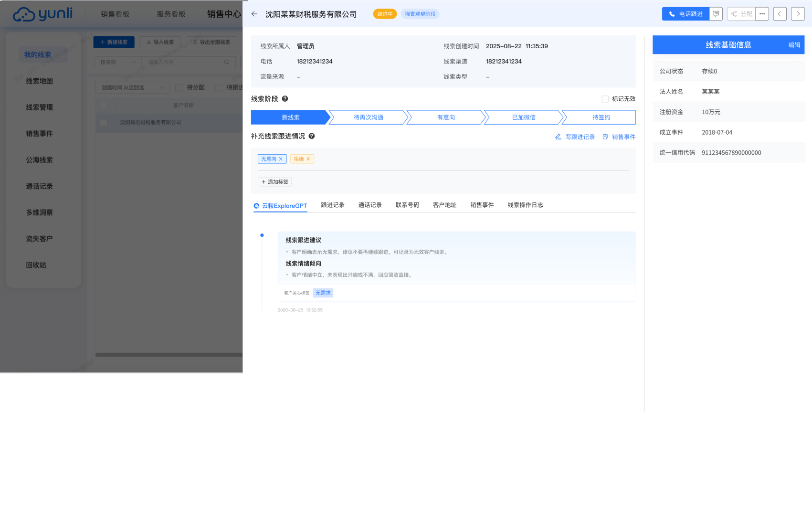Switch to the 通话记录 tab

[370, 205]
